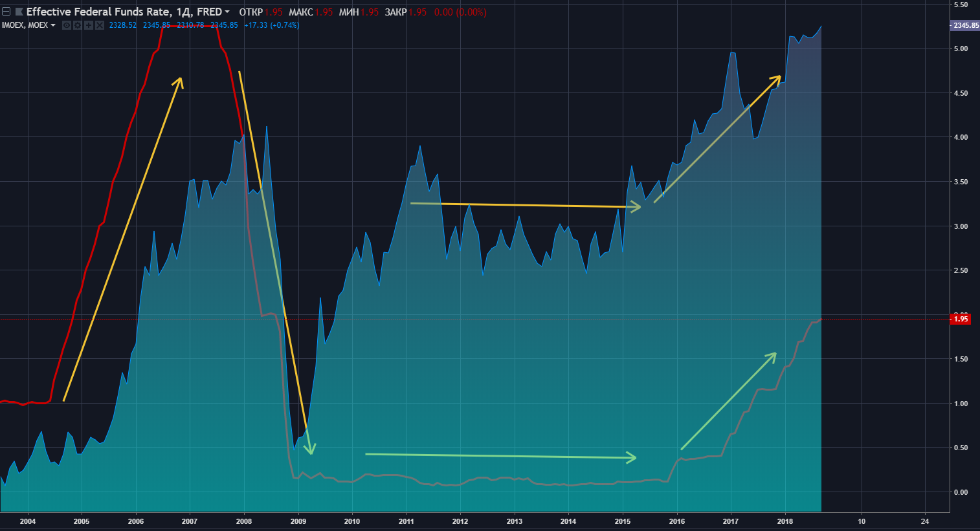
Task: Open the Effective Federal Funds Rate title dropdown
Action: coord(227,12)
